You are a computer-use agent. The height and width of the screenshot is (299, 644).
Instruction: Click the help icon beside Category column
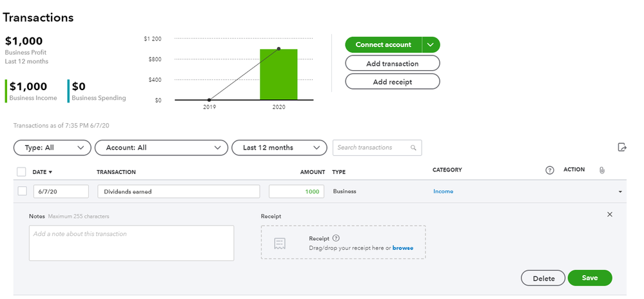[x=550, y=171]
